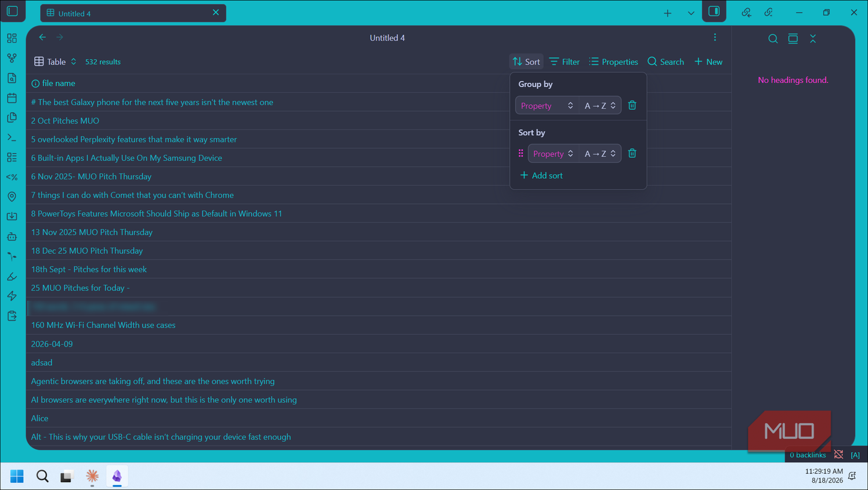Screen dimensions: 868x490
Task: Select the highlighter ribbon icon
Action: click(x=12, y=276)
